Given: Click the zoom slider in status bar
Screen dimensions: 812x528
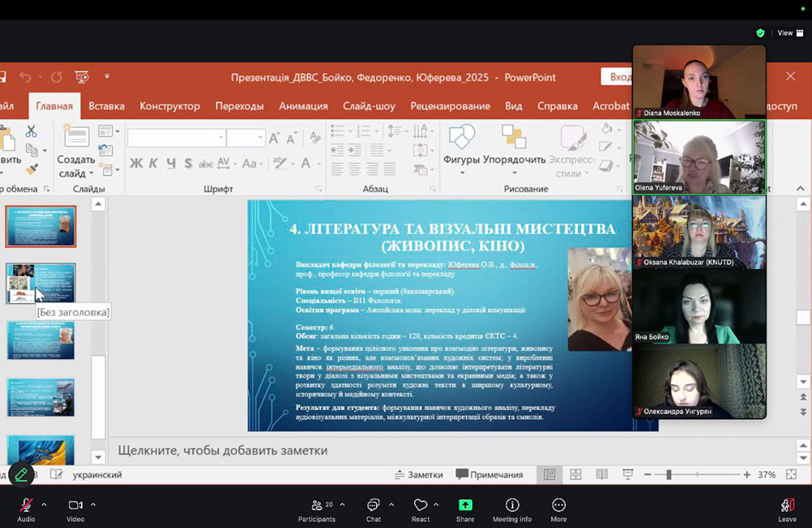Looking at the screenshot, I should pyautogui.click(x=667, y=474).
